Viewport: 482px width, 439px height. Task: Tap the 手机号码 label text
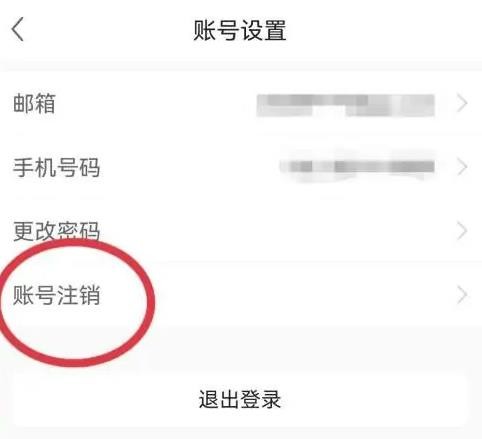click(x=56, y=167)
